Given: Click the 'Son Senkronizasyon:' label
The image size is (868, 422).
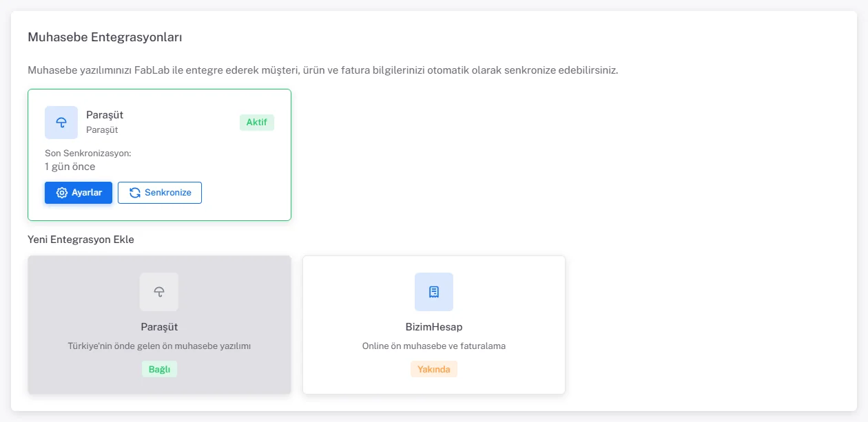Looking at the screenshot, I should pos(88,153).
